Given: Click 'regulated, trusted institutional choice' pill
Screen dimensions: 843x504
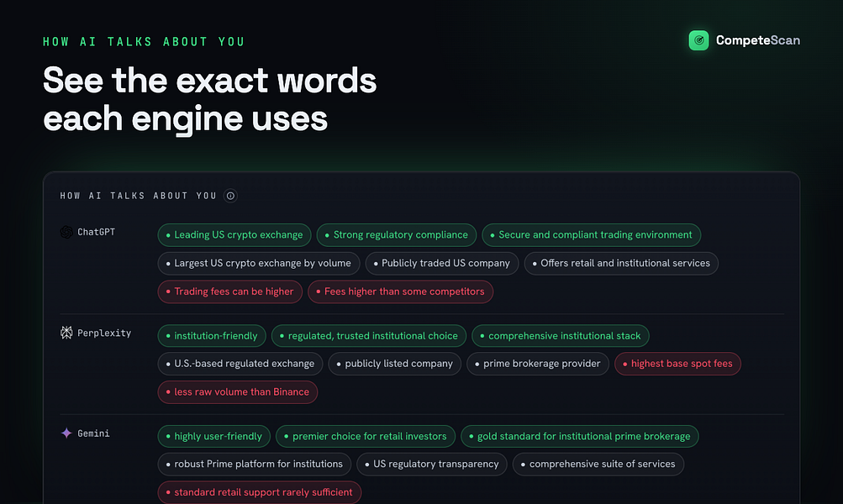Looking at the screenshot, I should [x=369, y=336].
